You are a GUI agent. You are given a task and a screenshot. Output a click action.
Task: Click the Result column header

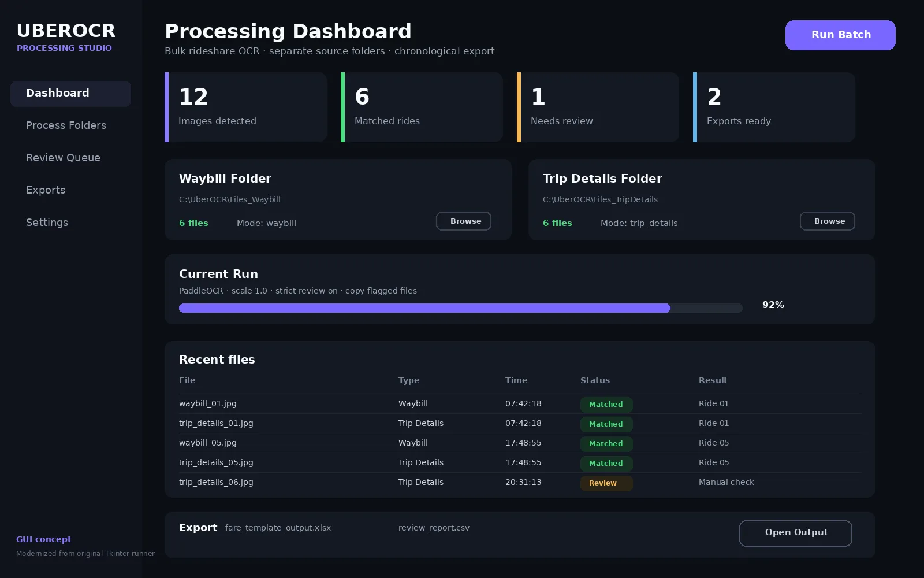[x=713, y=380]
